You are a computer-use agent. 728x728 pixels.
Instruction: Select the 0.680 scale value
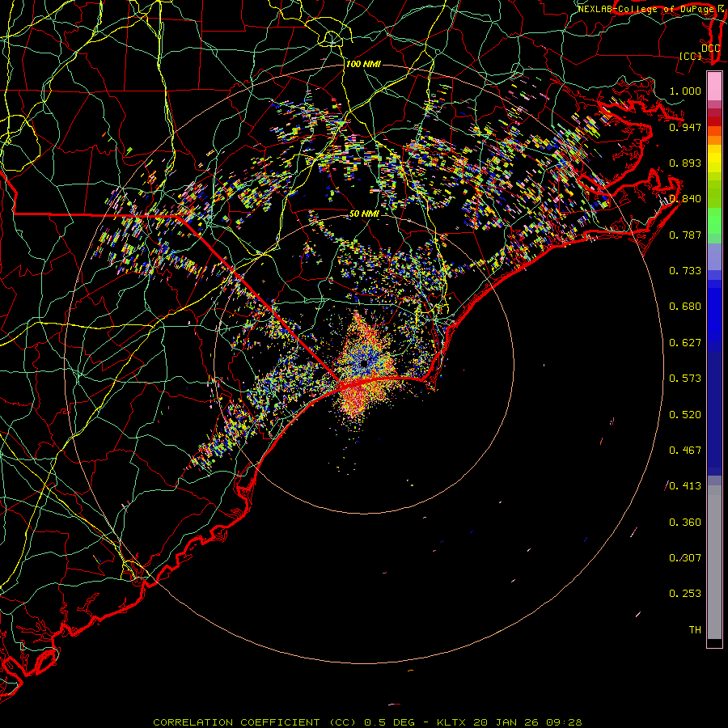[685, 307]
